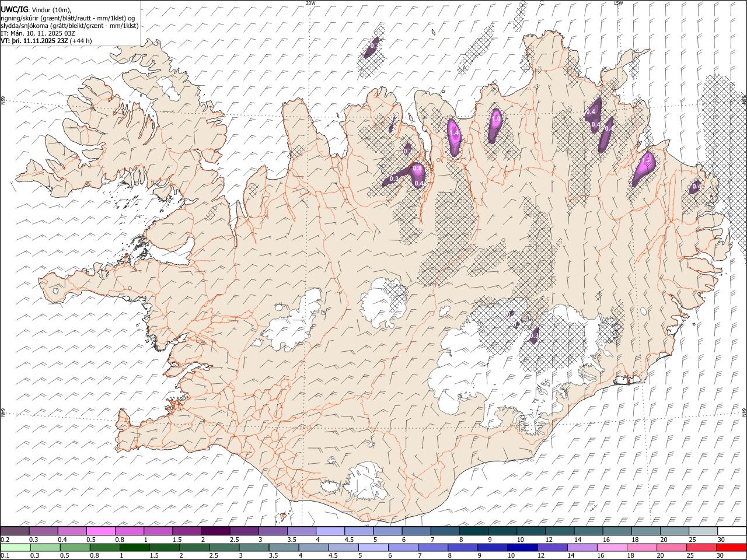Click the 'UWC/IG: Vindur (10m)' title line
Image resolution: width=747 pixels, height=560 pixels.
(x=36, y=9)
